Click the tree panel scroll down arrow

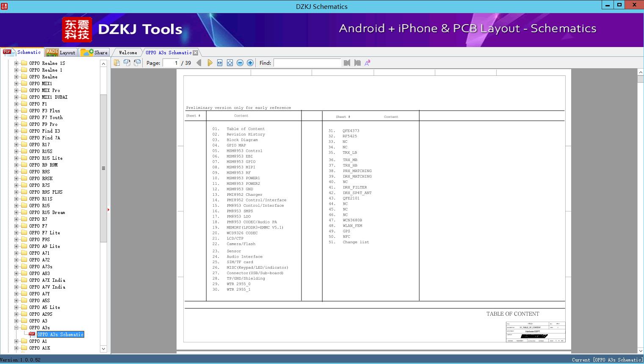[103, 349]
